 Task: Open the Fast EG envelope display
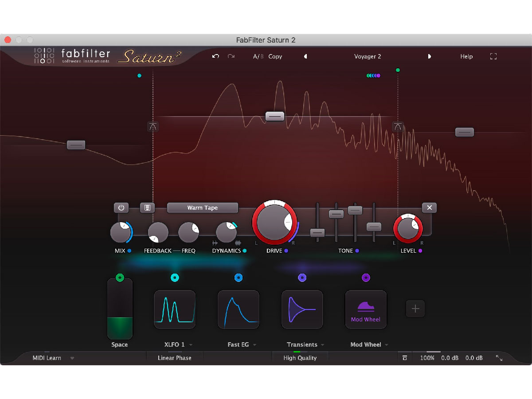(x=239, y=309)
